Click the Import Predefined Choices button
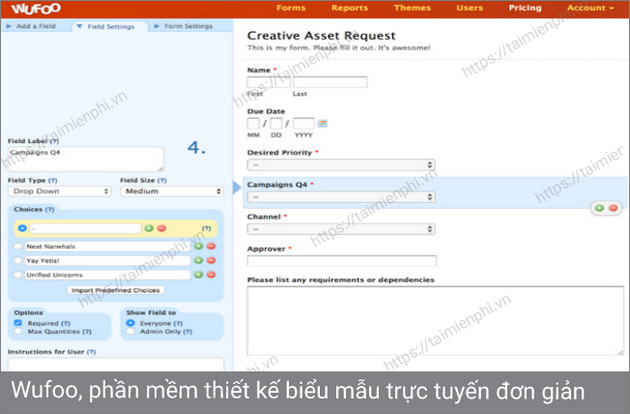This screenshot has width=630, height=414. point(115,290)
